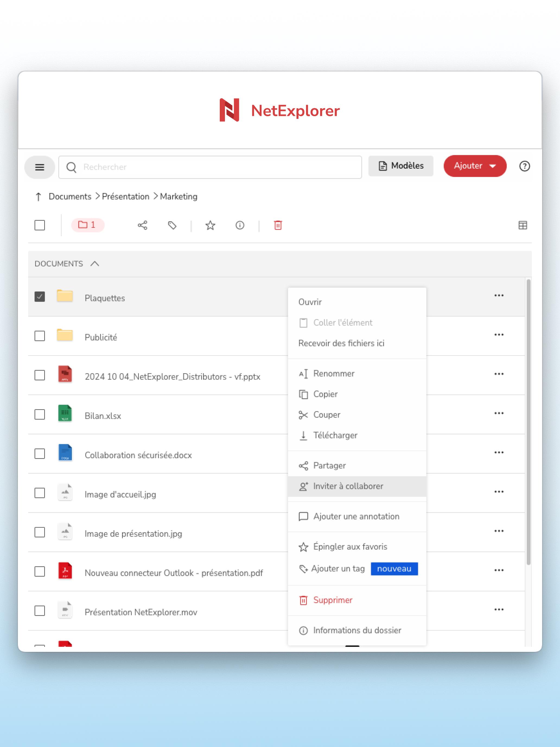Open more options for Outlook pdf row
This screenshot has width=560, height=747.
point(499,570)
